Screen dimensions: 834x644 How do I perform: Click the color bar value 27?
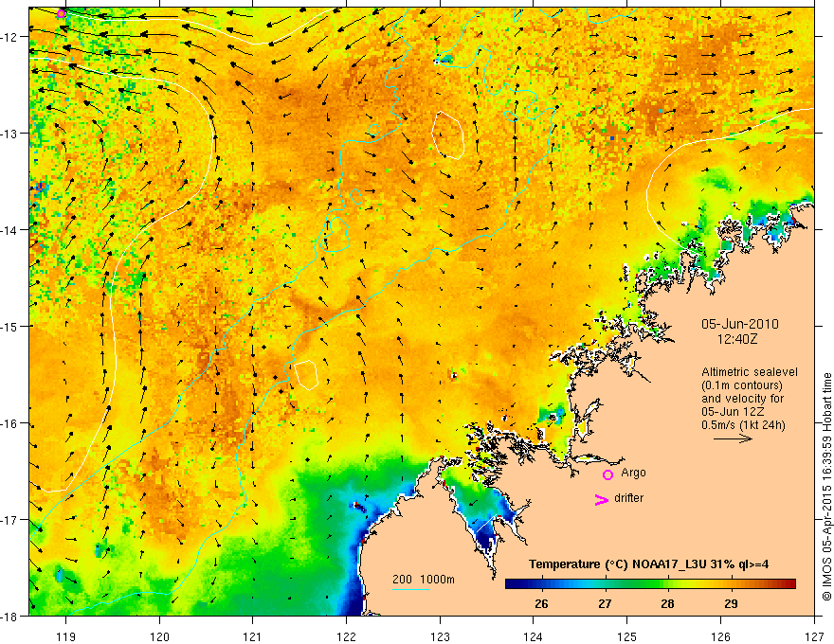pos(605,604)
